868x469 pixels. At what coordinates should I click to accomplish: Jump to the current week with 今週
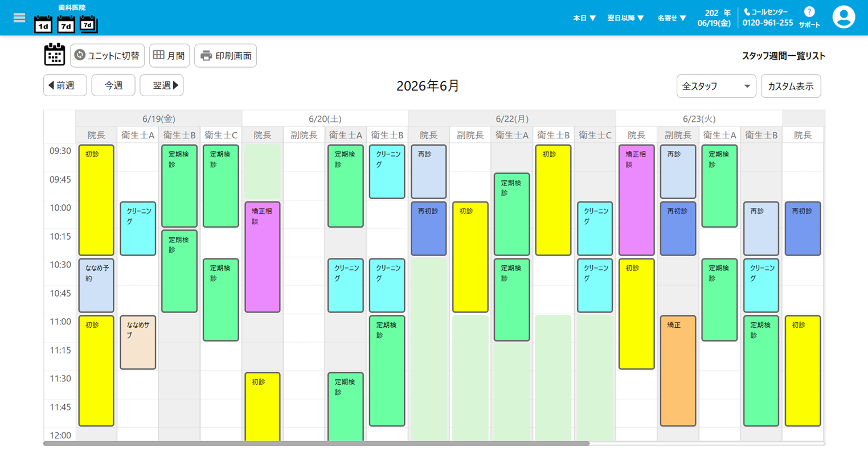point(113,85)
